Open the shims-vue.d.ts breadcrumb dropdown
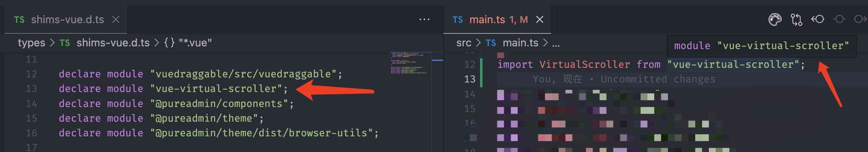 (113, 43)
